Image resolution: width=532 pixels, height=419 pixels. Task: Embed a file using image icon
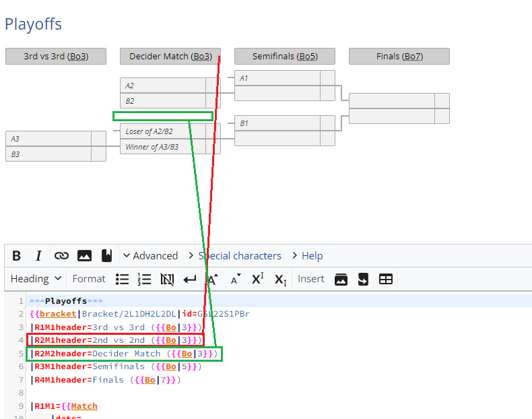coord(84,255)
